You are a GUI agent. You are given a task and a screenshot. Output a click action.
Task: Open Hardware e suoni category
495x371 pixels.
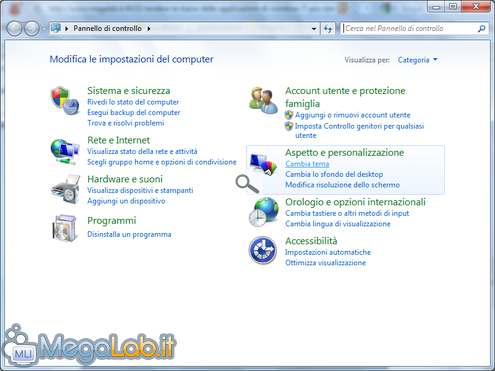pyautogui.click(x=125, y=179)
